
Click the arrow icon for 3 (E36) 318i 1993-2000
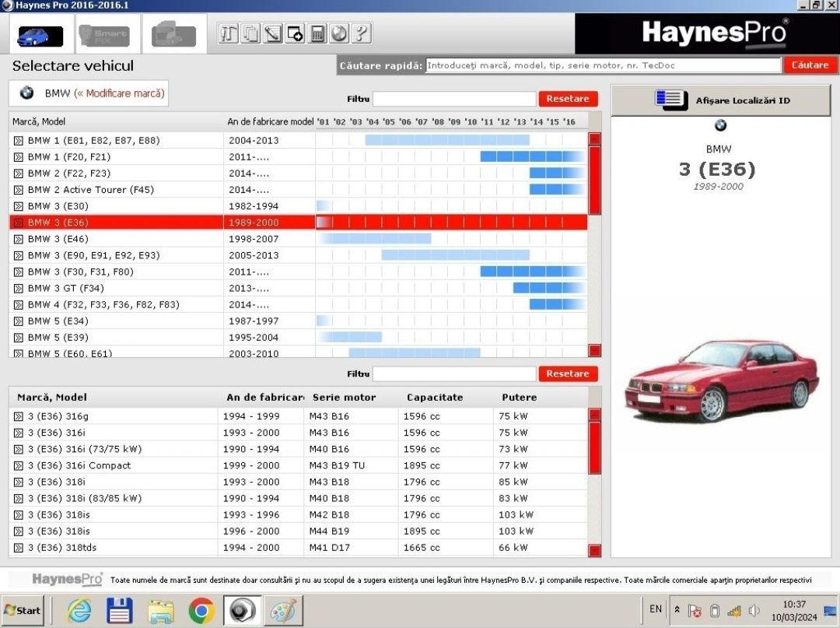(x=18, y=482)
